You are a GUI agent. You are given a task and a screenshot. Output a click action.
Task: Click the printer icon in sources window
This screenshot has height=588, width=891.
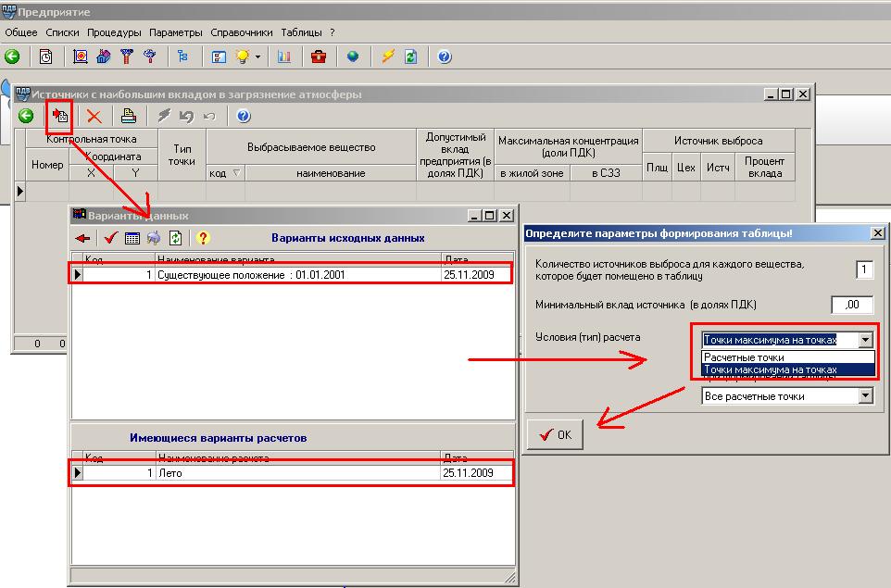[129, 116]
